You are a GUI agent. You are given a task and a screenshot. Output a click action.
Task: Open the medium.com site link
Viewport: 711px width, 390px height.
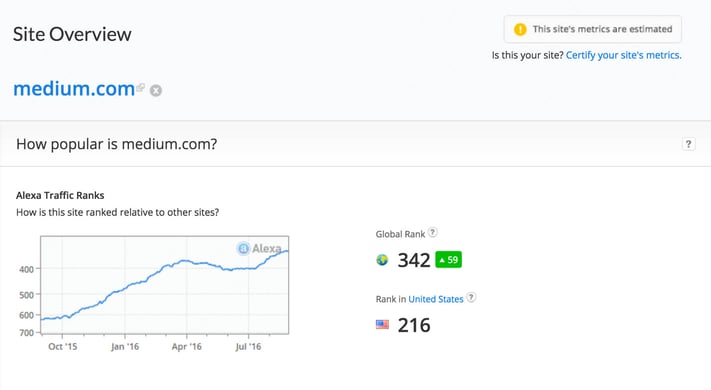coord(74,88)
